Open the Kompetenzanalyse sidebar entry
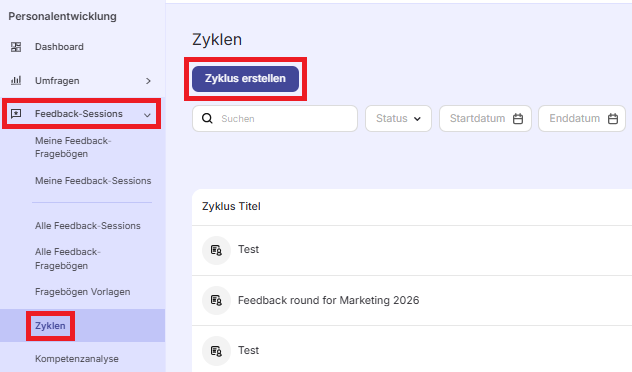This screenshot has width=632, height=372. click(77, 359)
